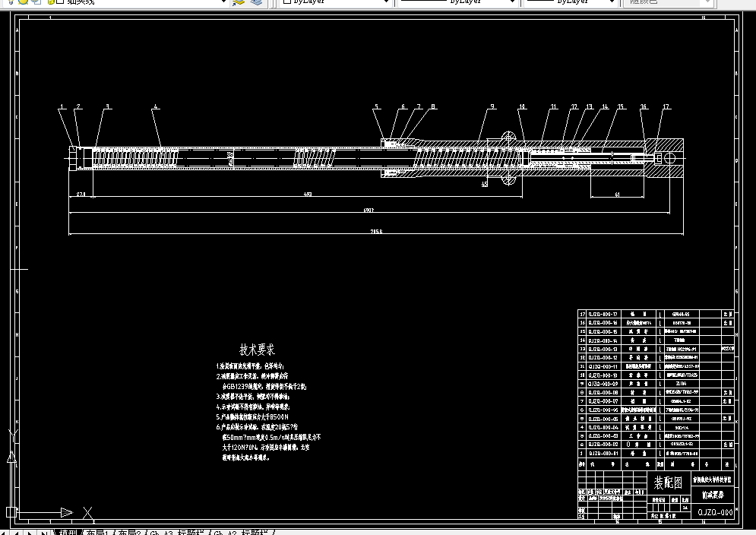Switch to the 布局1 layout tab
Screen dimensions: 756x535
(97, 532)
